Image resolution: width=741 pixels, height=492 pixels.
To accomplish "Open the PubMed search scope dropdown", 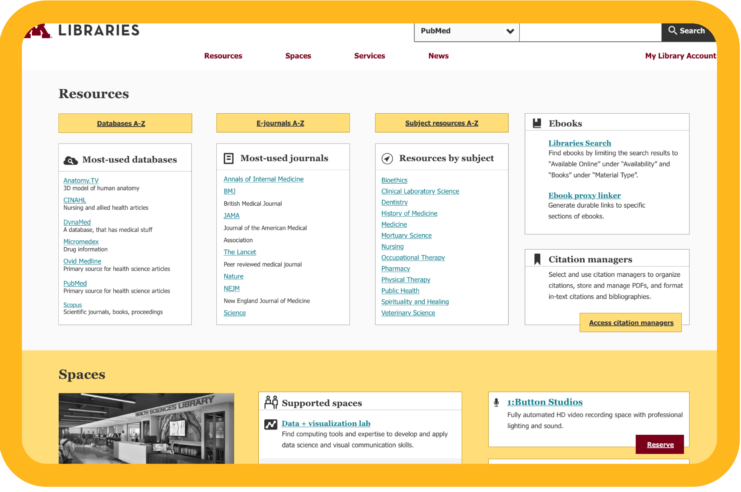I will [467, 31].
